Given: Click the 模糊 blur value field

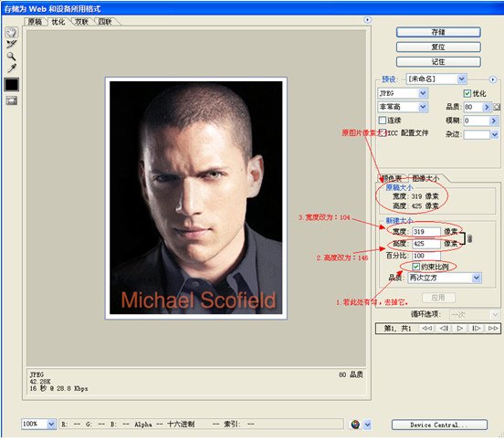Looking at the screenshot, I should coord(477,121).
